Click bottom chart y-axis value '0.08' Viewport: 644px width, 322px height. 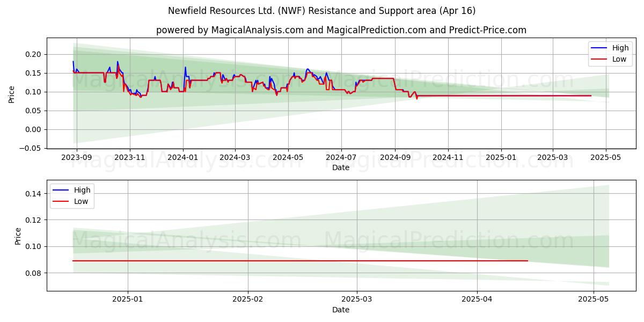coord(33,273)
